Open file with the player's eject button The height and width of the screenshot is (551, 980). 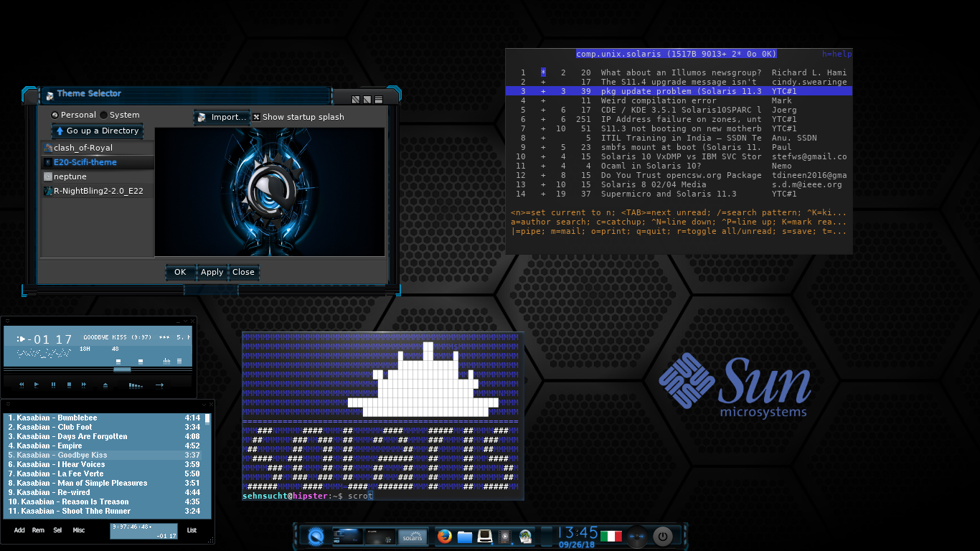click(105, 385)
